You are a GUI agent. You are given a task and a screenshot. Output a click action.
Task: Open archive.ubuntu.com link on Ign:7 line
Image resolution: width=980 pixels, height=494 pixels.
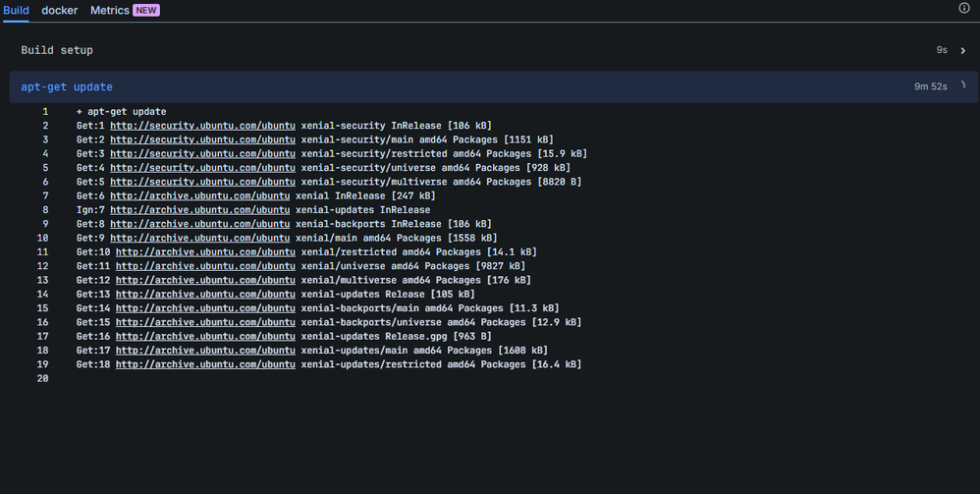coord(200,210)
